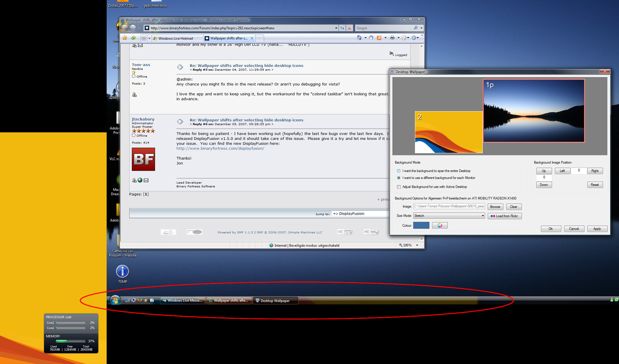Click the Load from Flickr button
619x364 pixels.
[x=505, y=216]
